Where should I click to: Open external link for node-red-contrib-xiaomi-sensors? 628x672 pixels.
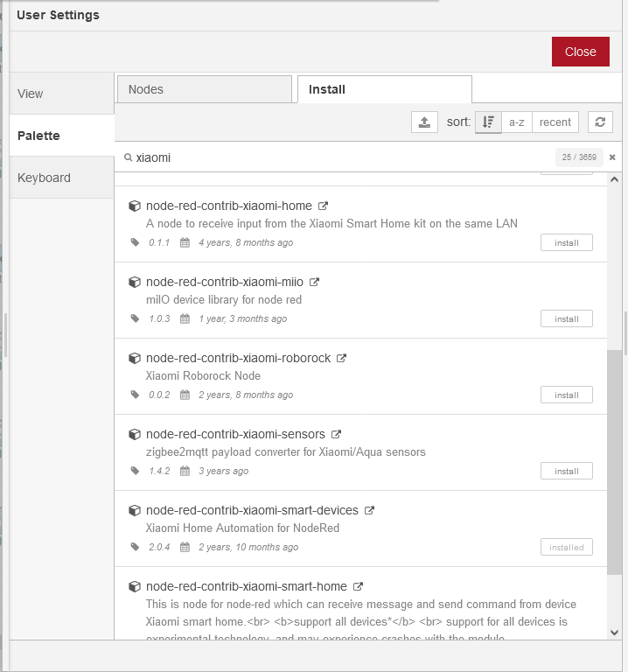(x=336, y=434)
